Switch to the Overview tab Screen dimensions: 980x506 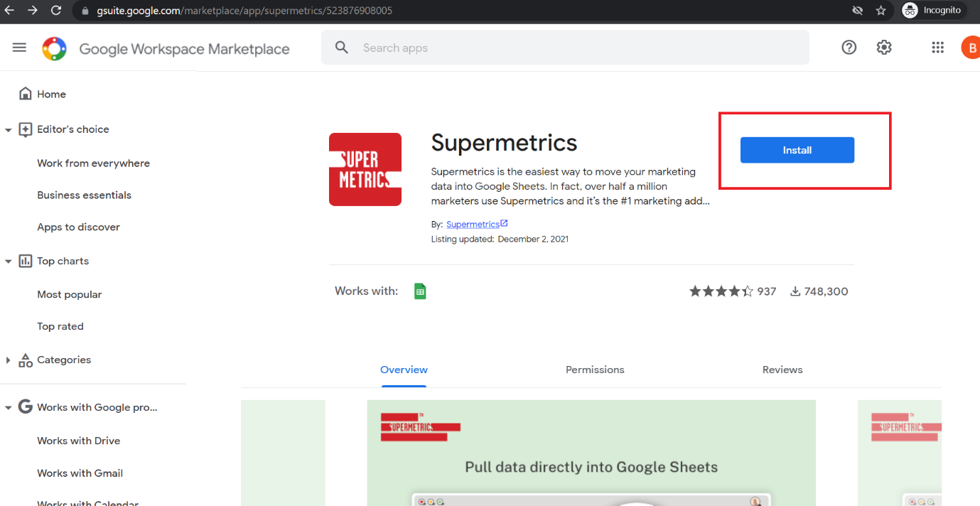click(404, 370)
